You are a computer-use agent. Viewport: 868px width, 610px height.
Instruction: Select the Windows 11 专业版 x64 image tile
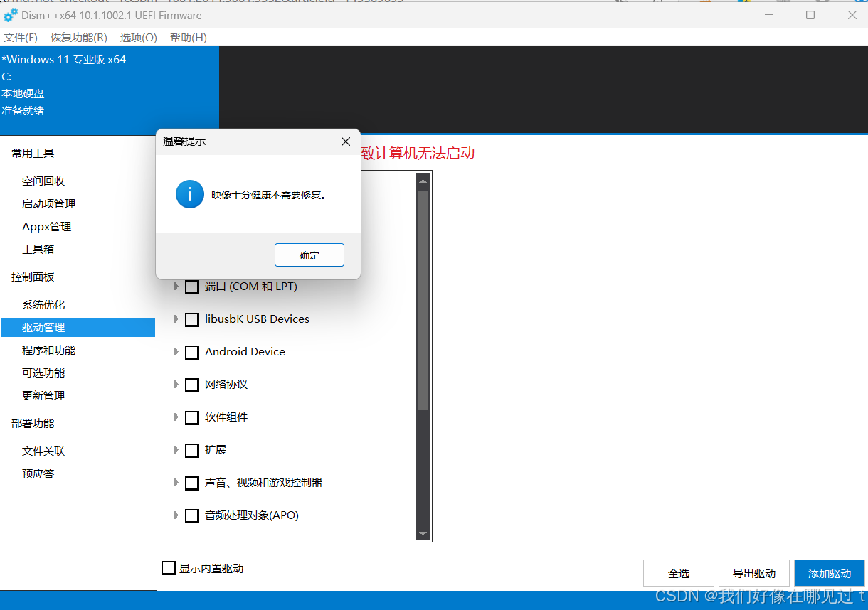point(110,90)
